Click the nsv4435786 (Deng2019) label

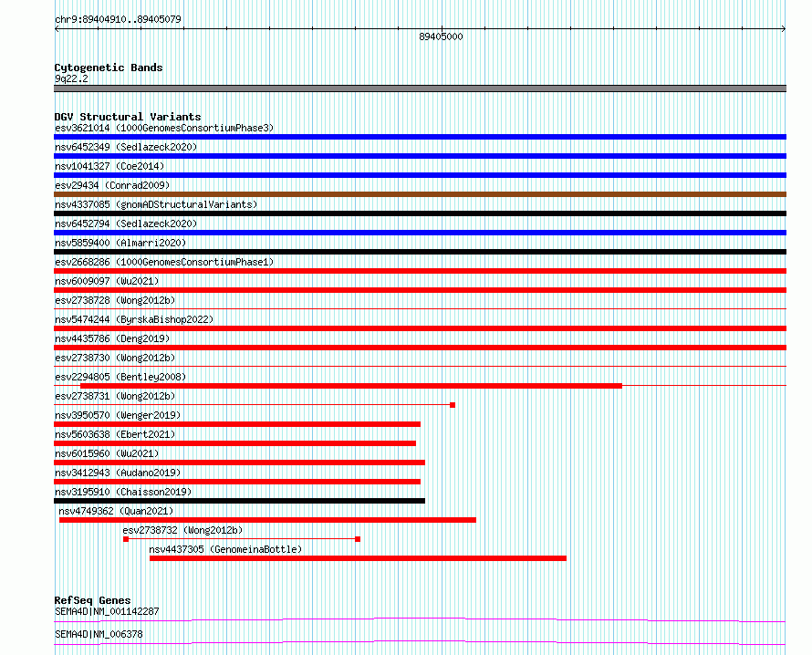(x=112, y=338)
